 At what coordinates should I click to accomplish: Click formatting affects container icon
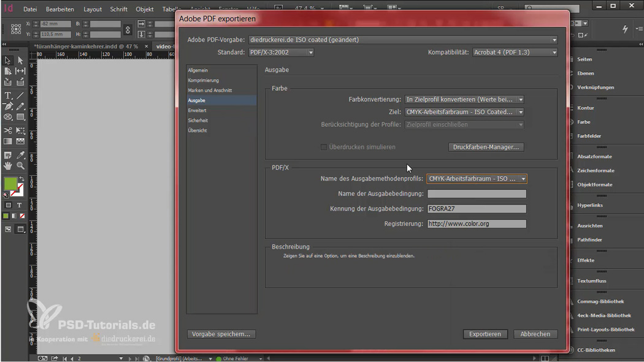pos(8,205)
